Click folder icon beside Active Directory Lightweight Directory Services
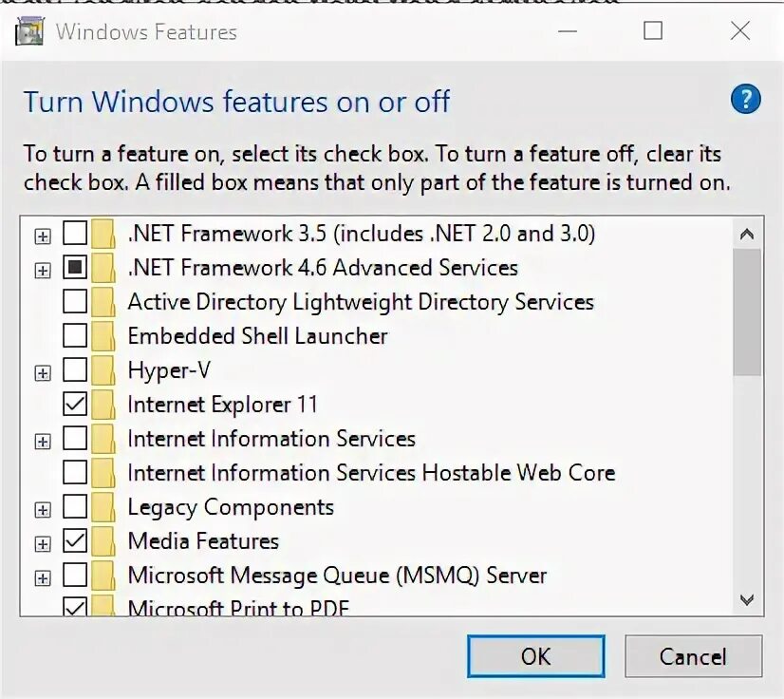784x699 pixels. pyautogui.click(x=103, y=302)
